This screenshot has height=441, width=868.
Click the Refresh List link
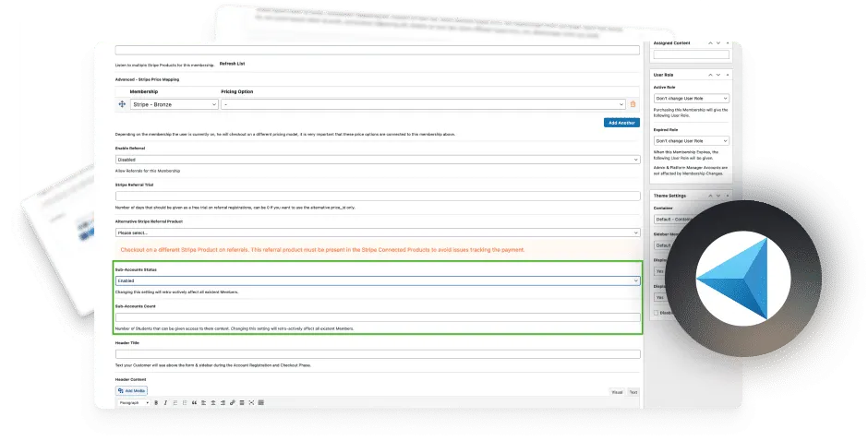[x=232, y=64]
